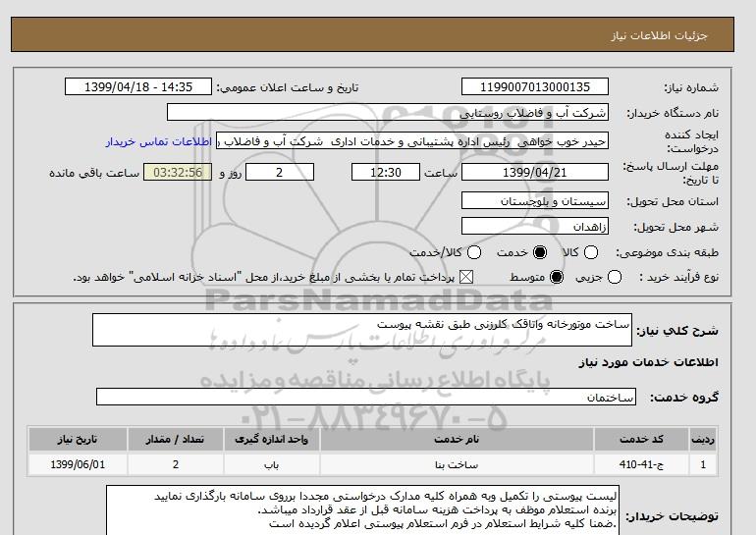The width and height of the screenshot is (756, 535).
Task: Click the نام خدمت column header
Action: 457,439
